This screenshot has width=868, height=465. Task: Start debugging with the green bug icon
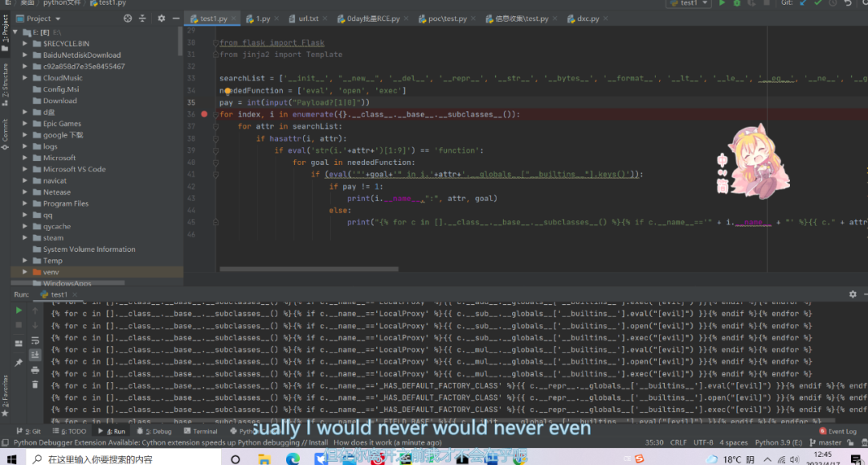click(737, 2)
